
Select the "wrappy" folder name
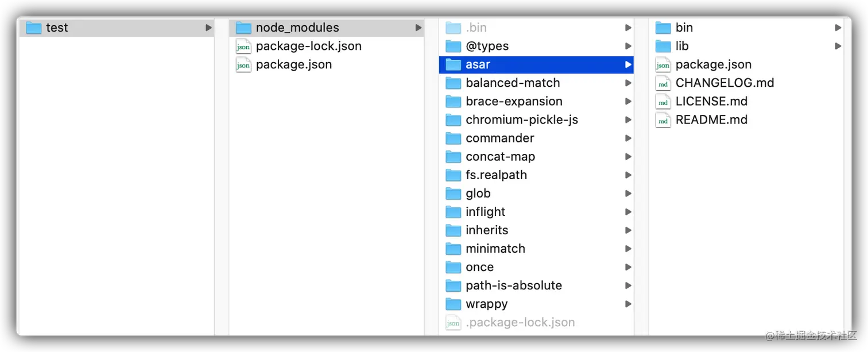[x=486, y=304]
